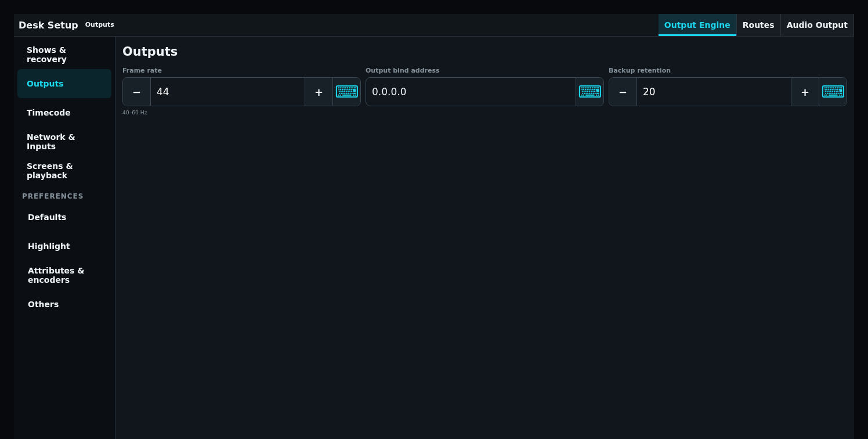Open Highlight preferences
The image size is (868, 439).
[x=64, y=246]
